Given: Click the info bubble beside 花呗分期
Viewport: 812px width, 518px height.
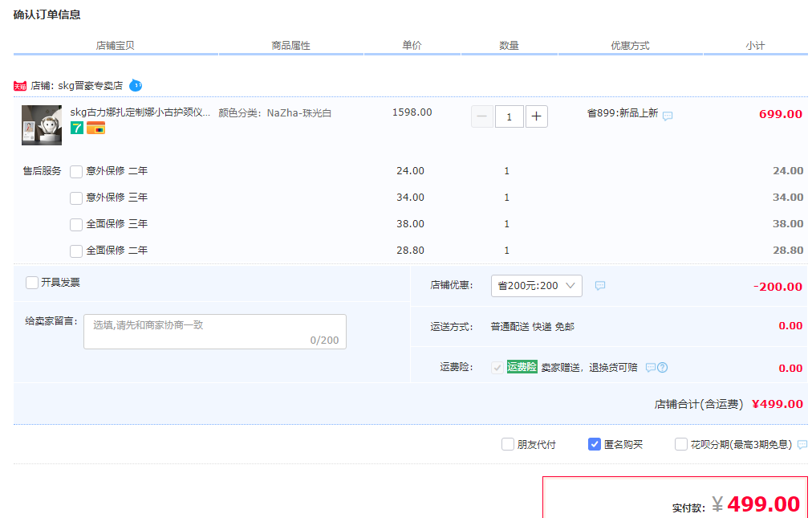Looking at the screenshot, I should (x=802, y=445).
